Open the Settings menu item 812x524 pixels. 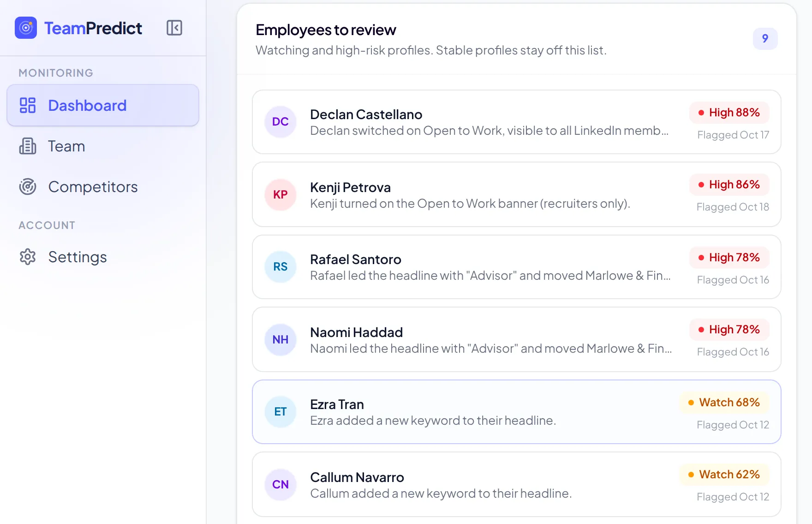103,257
